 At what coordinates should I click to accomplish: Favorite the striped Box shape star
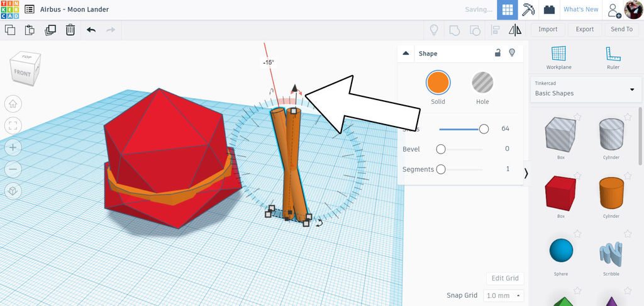pyautogui.click(x=577, y=117)
